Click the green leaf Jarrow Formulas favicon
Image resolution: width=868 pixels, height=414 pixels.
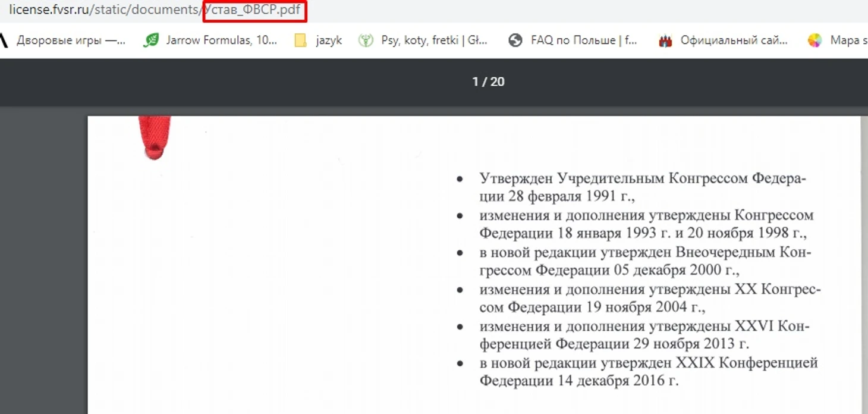pyautogui.click(x=152, y=40)
